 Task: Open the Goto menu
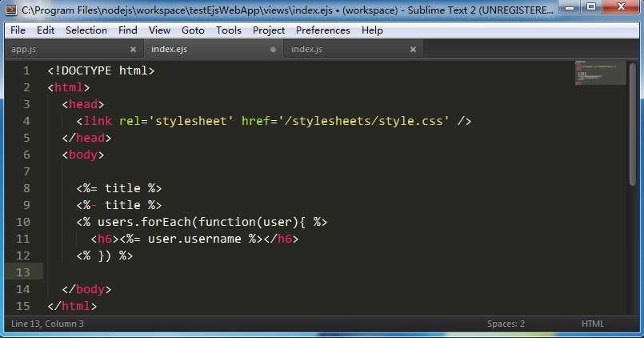pos(193,30)
